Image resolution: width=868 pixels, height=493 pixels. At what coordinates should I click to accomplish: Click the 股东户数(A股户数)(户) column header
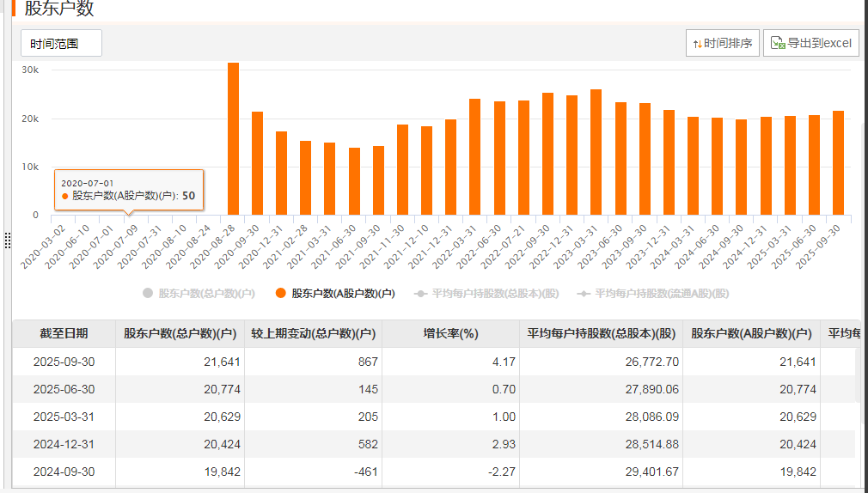(752, 333)
